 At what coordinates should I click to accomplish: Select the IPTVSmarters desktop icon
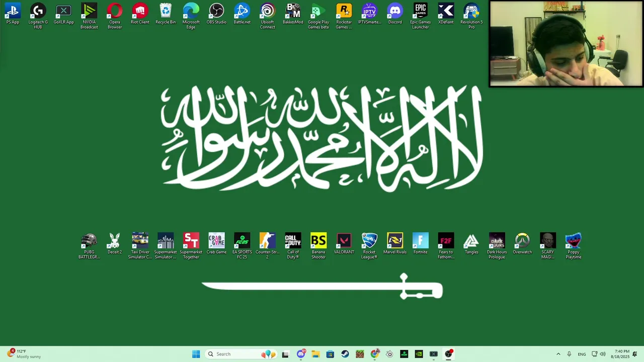pyautogui.click(x=369, y=14)
